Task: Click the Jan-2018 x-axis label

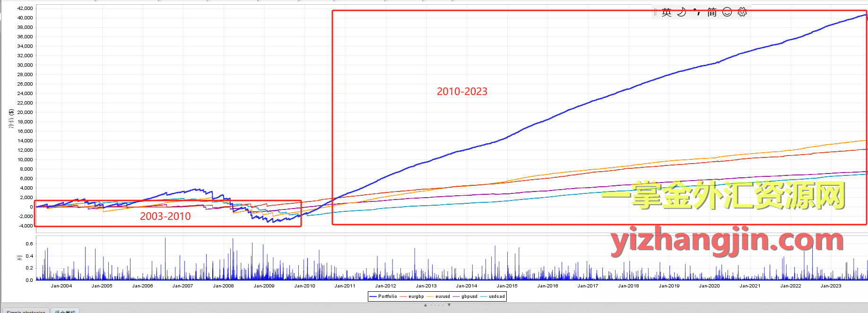Action: pyautogui.click(x=628, y=286)
